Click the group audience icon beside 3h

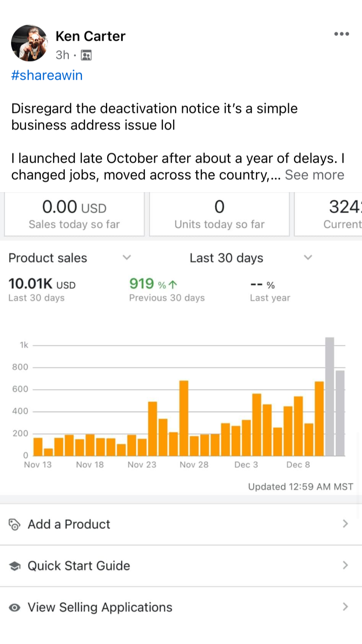86,55
